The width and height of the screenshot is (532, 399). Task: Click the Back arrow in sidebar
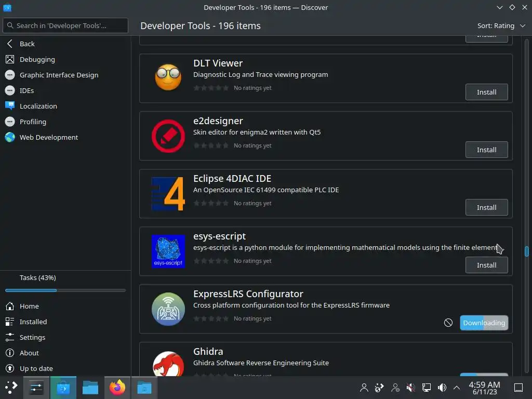pyautogui.click(x=10, y=44)
